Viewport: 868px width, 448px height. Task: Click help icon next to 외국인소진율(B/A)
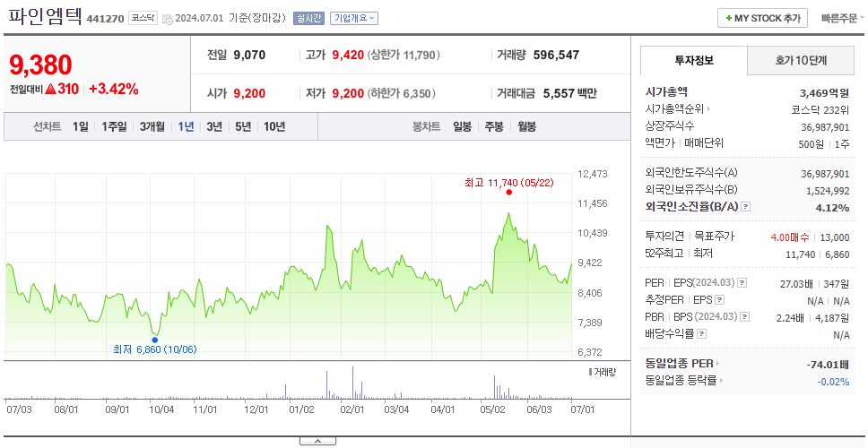pyautogui.click(x=746, y=206)
